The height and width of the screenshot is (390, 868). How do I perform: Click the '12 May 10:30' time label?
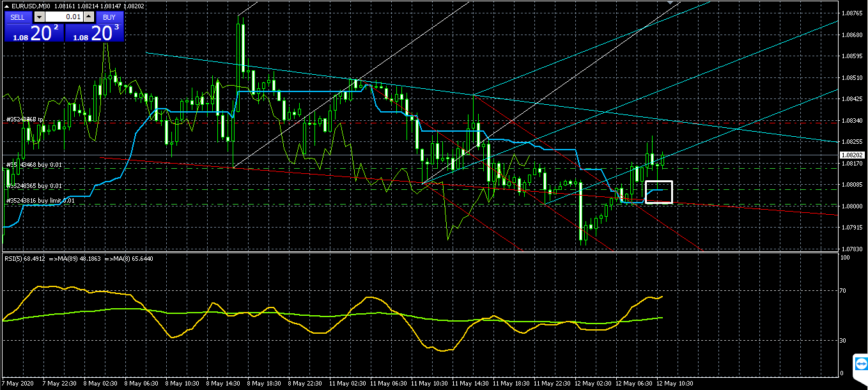click(x=674, y=384)
